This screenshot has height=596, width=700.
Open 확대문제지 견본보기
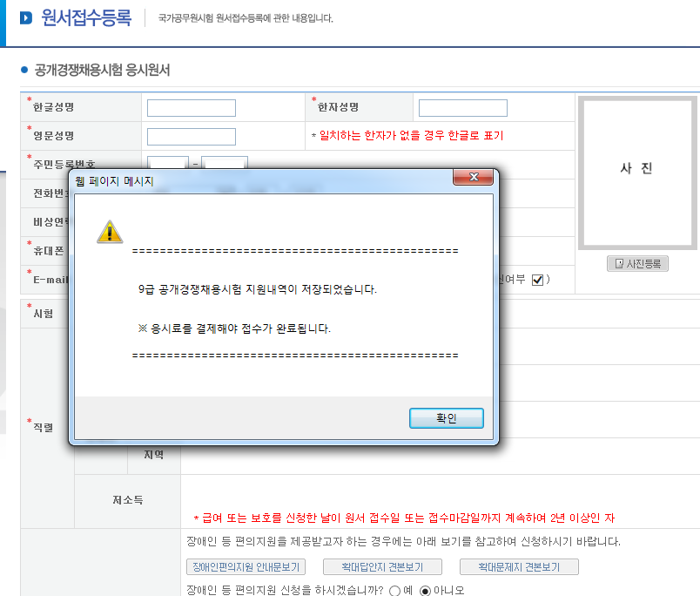(519, 567)
